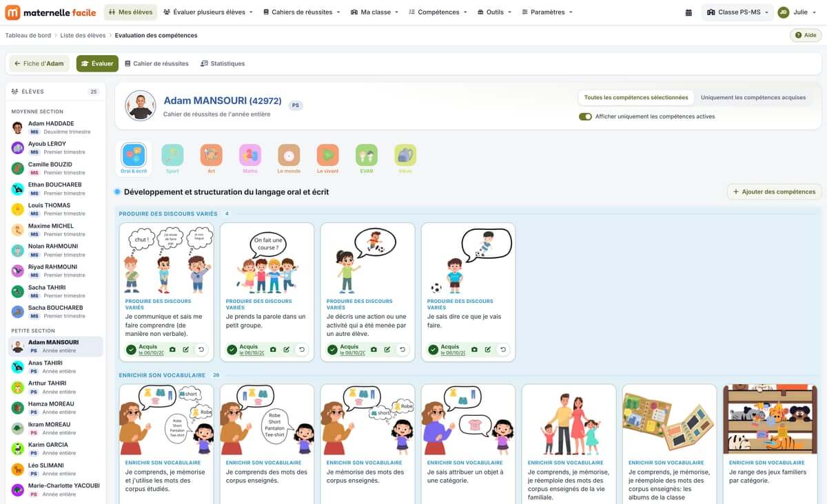Viewport: 827px width, 504px height.
Task: Switch to 'Cahier de réussites' tab
Action: [156, 63]
